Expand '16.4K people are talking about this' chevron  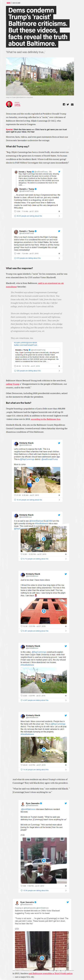(x=59, y=500)
